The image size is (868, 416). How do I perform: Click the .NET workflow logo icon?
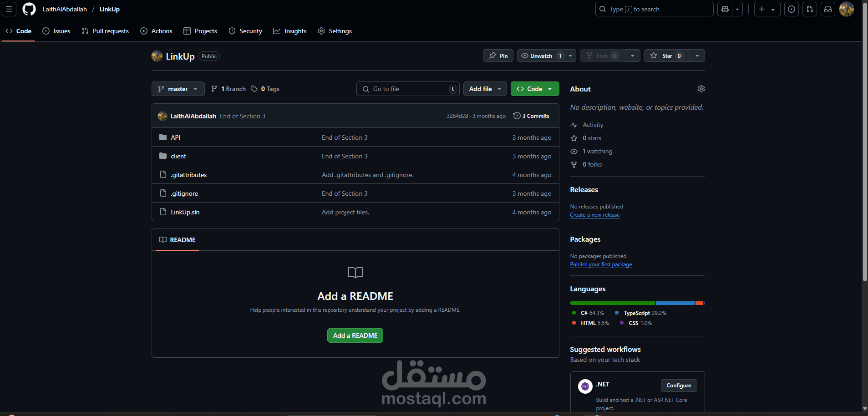pyautogui.click(x=585, y=386)
